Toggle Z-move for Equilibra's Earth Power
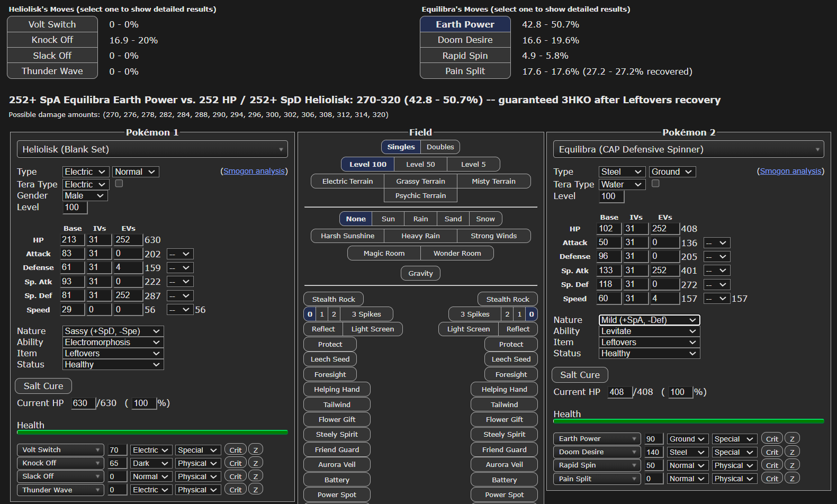Screen dimensions: 837x504 (x=792, y=439)
